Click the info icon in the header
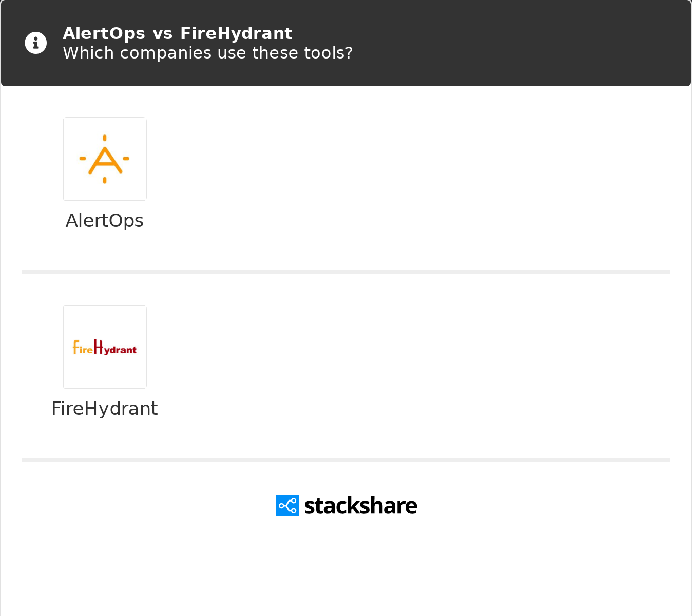Viewport: 692px width, 616px height. [36, 43]
